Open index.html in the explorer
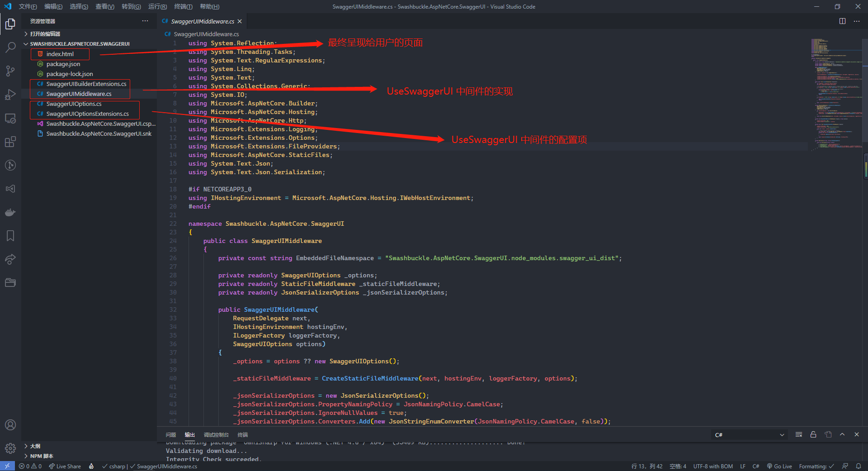868x471 pixels. tap(60, 54)
